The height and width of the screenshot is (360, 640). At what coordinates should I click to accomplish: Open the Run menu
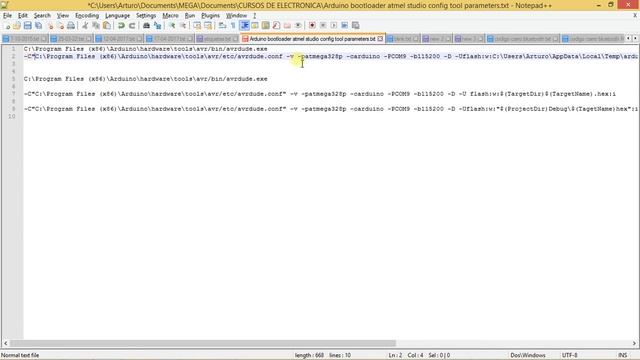[x=190, y=16]
